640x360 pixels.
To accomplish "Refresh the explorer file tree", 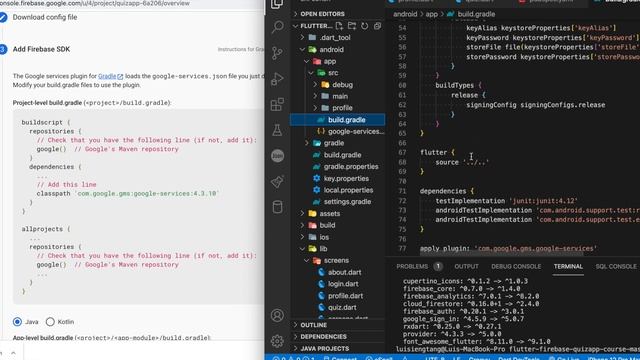I will point(364,26).
